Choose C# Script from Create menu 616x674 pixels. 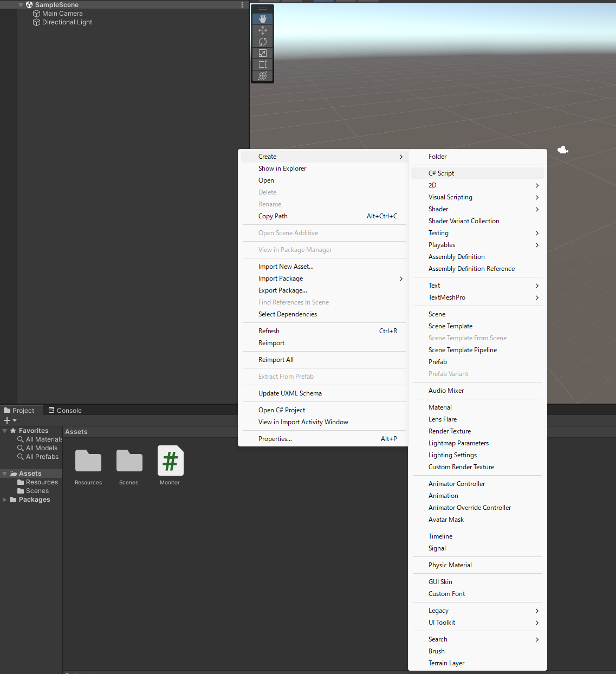pyautogui.click(x=477, y=173)
